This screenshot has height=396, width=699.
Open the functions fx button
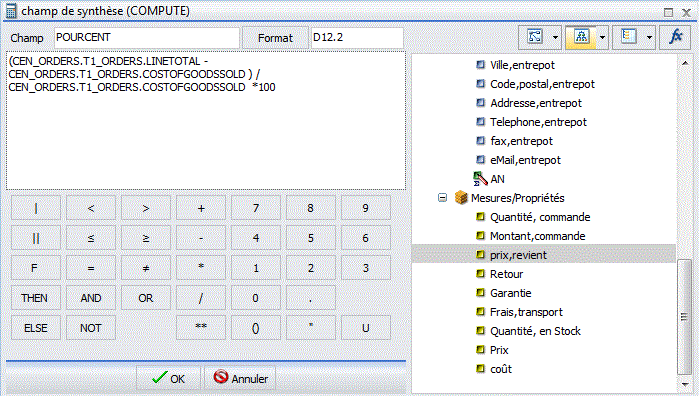676,37
